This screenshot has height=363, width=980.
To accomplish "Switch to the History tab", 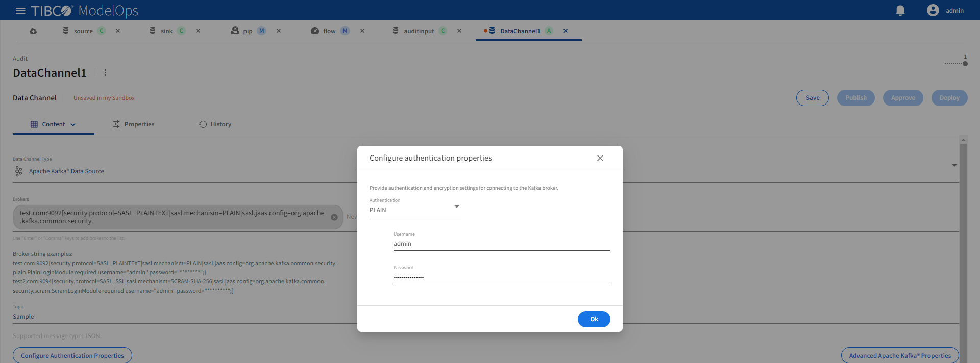I will click(x=215, y=124).
